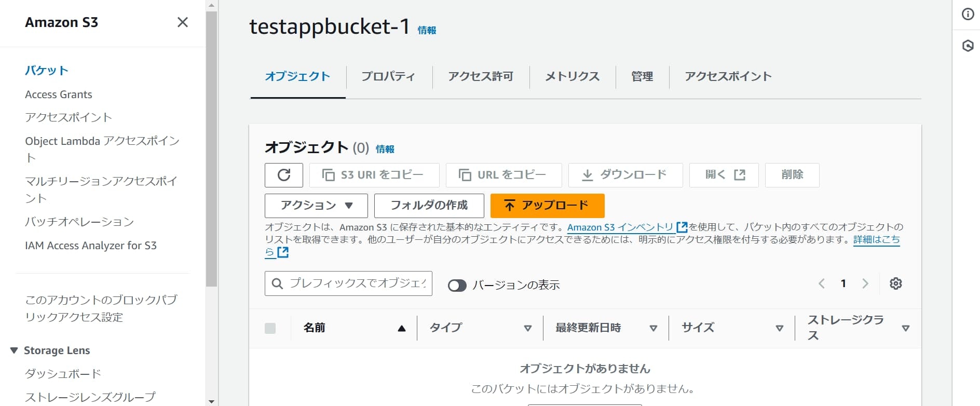The height and width of the screenshot is (406, 980).
Task: Switch to the メトリクス tab
Action: point(572,77)
